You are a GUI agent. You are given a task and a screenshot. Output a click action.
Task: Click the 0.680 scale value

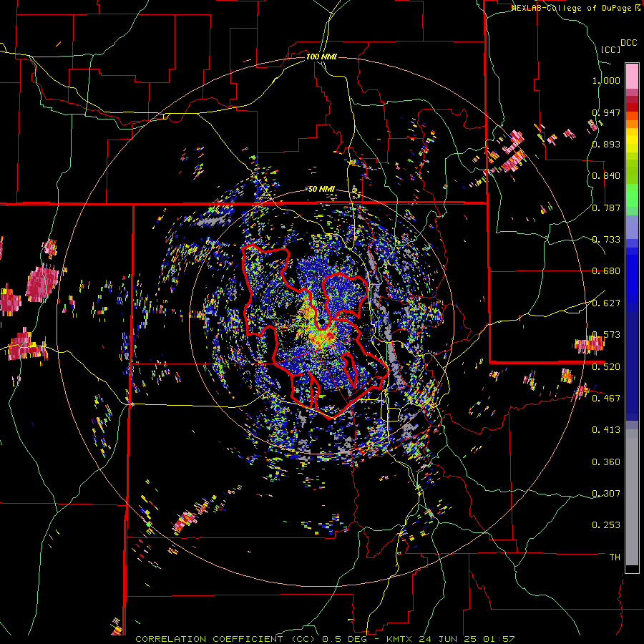606,271
